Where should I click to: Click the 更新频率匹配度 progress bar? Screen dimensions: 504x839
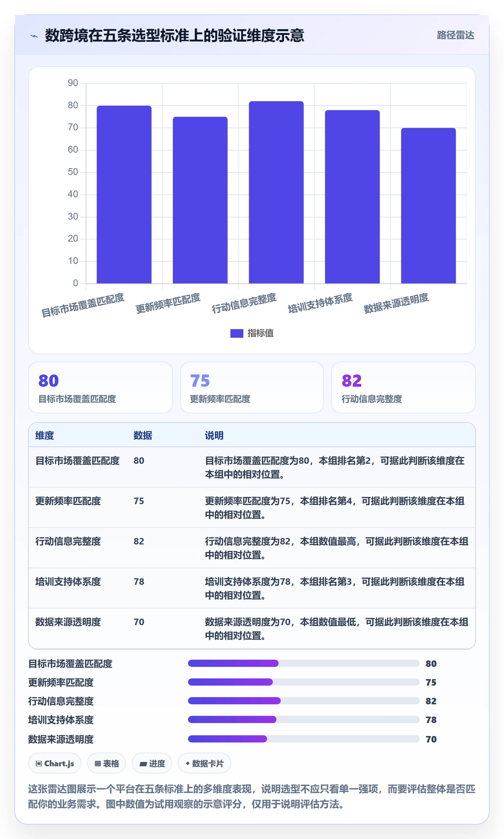pos(304,682)
